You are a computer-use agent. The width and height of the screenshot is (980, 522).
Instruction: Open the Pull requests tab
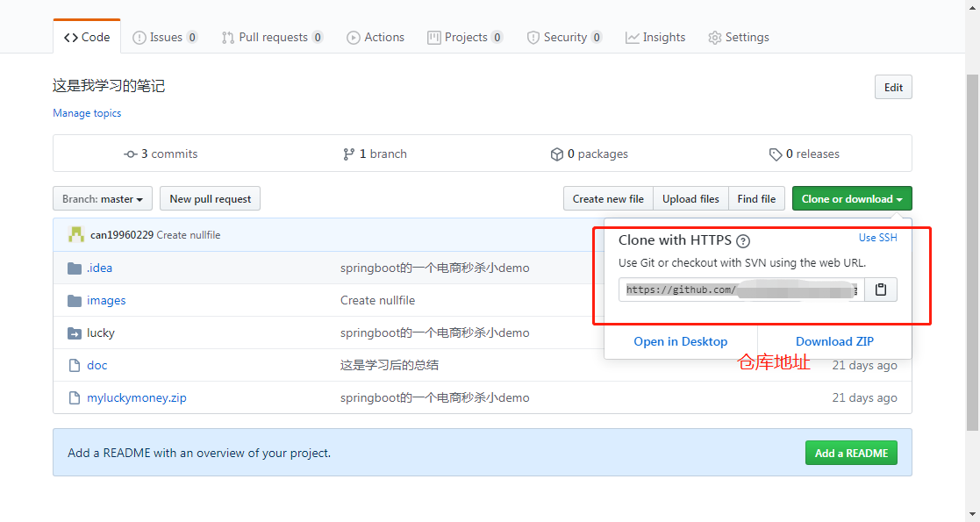[x=273, y=37]
